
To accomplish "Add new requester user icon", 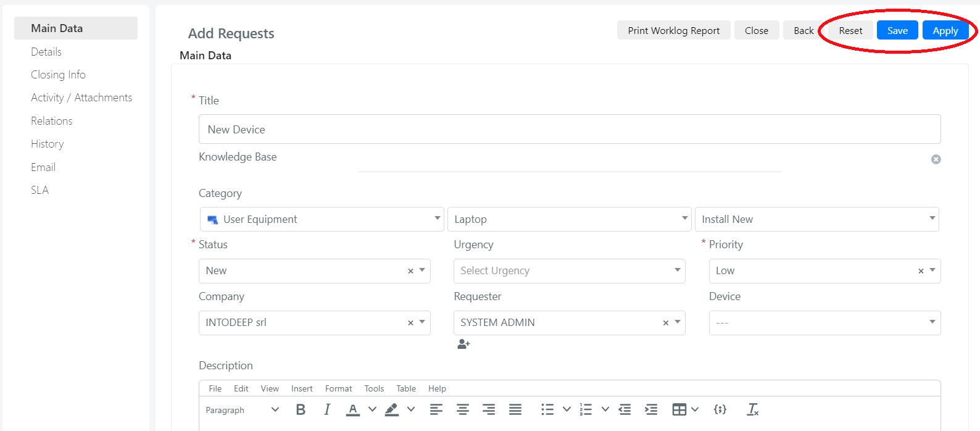I will click(463, 344).
